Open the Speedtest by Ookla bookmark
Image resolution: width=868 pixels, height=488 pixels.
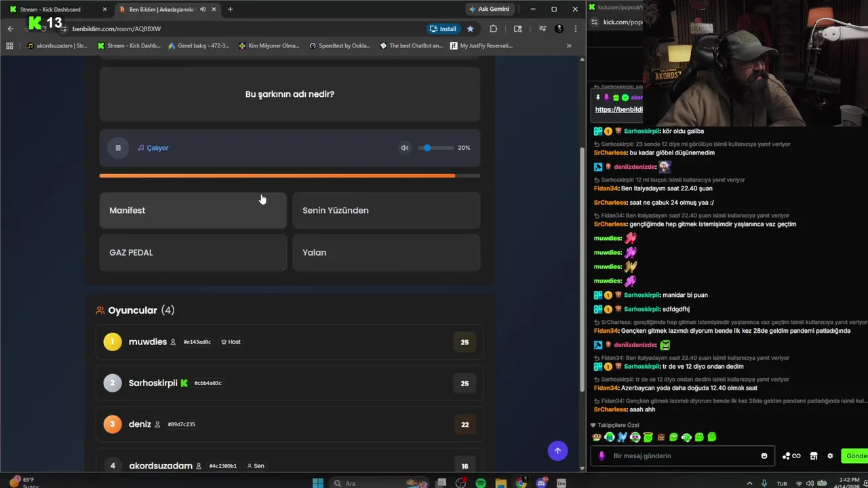click(340, 46)
